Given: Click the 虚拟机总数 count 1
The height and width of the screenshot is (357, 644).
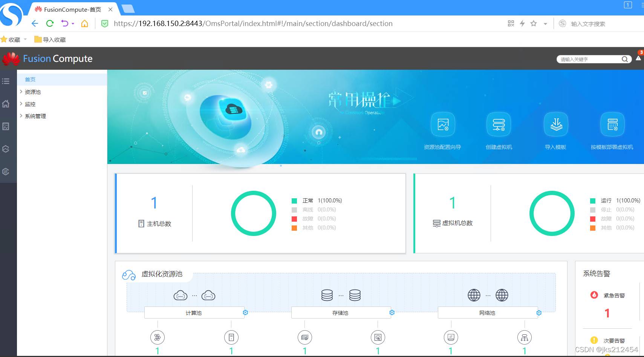Looking at the screenshot, I should (x=453, y=203).
